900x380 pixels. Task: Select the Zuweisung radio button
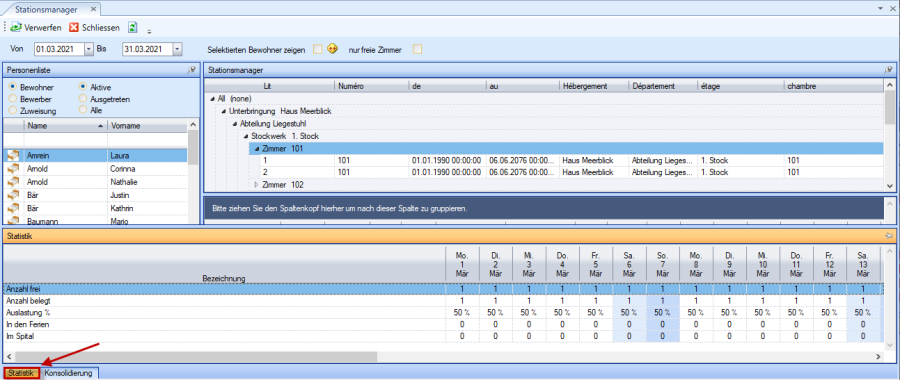pos(13,110)
